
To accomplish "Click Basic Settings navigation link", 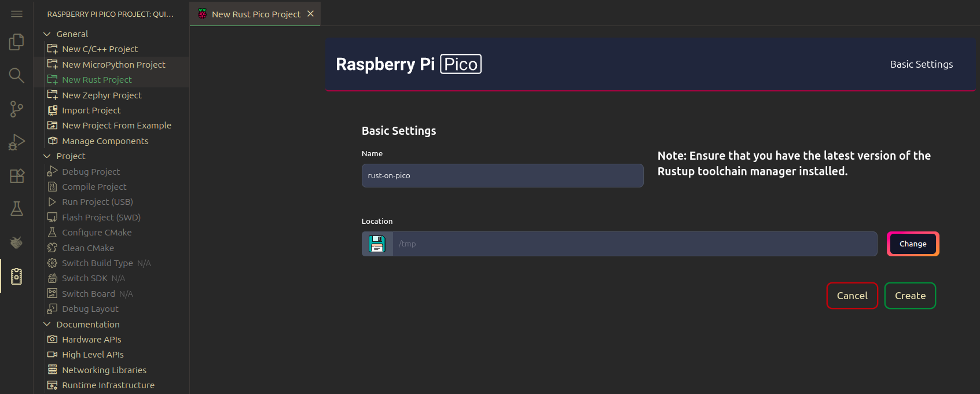I will 921,64.
